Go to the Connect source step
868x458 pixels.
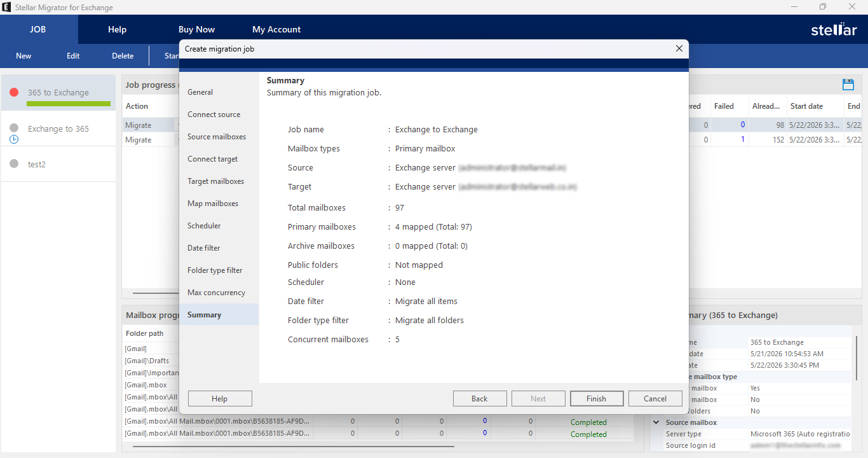pyautogui.click(x=219, y=114)
